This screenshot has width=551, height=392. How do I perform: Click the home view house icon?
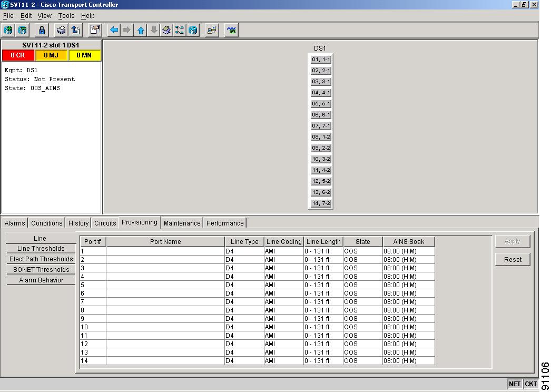(166, 30)
